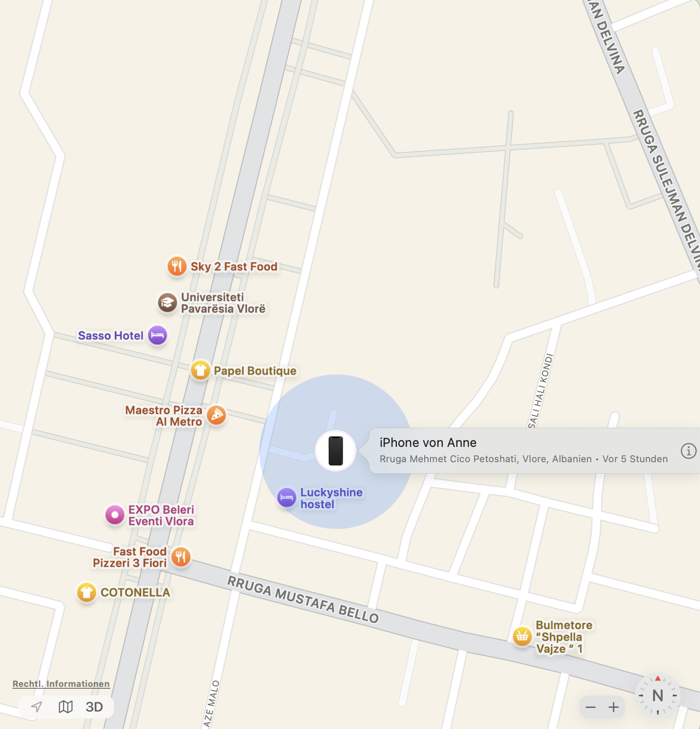The height and width of the screenshot is (729, 700).
Task: Open info for iPhone von Anne
Action: point(689,451)
